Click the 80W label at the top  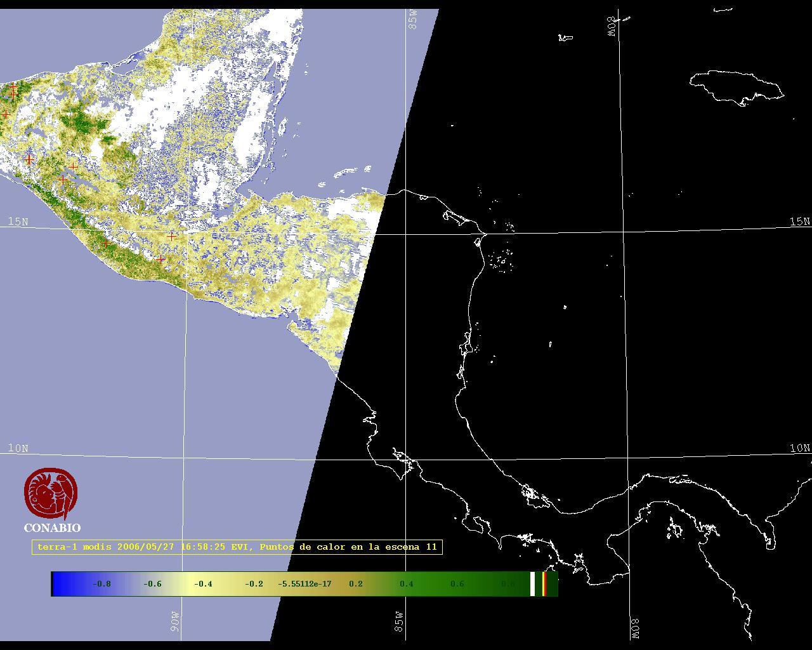[612, 26]
